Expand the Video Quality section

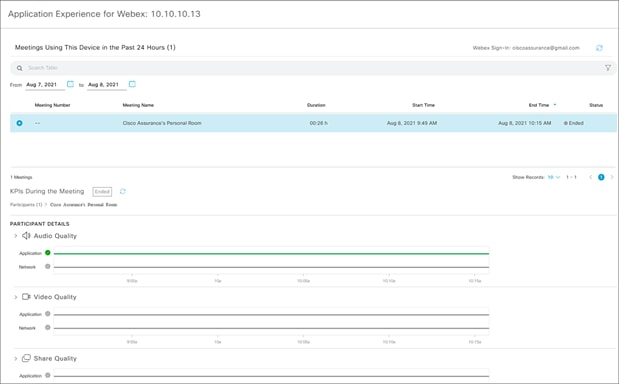(15, 297)
